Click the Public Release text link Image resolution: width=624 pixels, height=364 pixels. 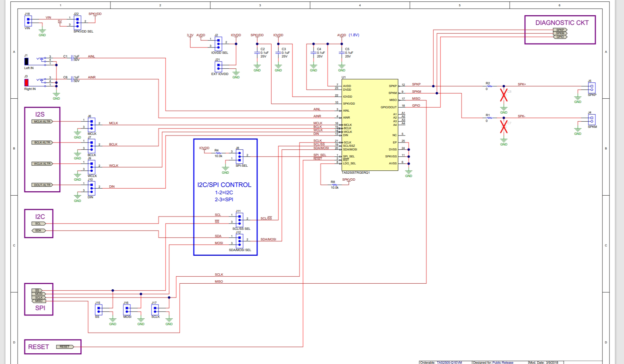tap(502, 362)
